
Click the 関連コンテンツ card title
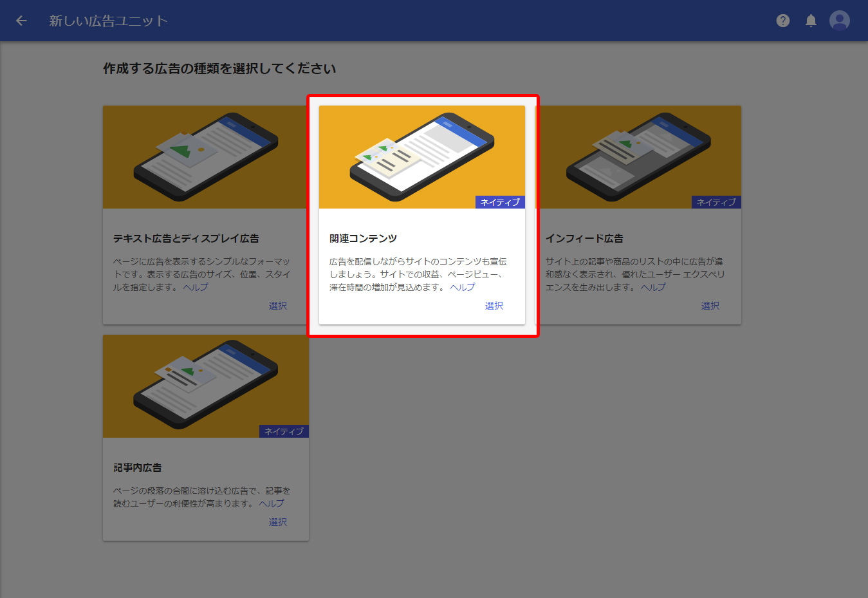point(363,238)
